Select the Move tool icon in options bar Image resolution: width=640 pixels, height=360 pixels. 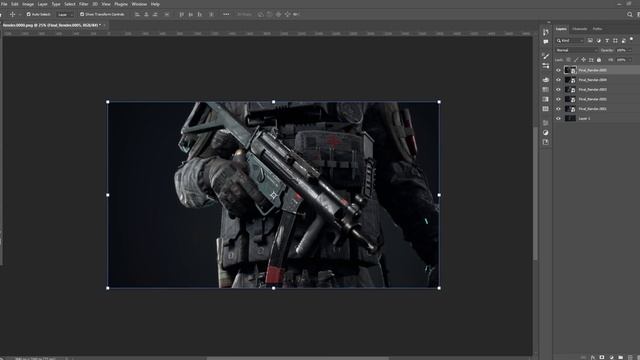[13, 14]
